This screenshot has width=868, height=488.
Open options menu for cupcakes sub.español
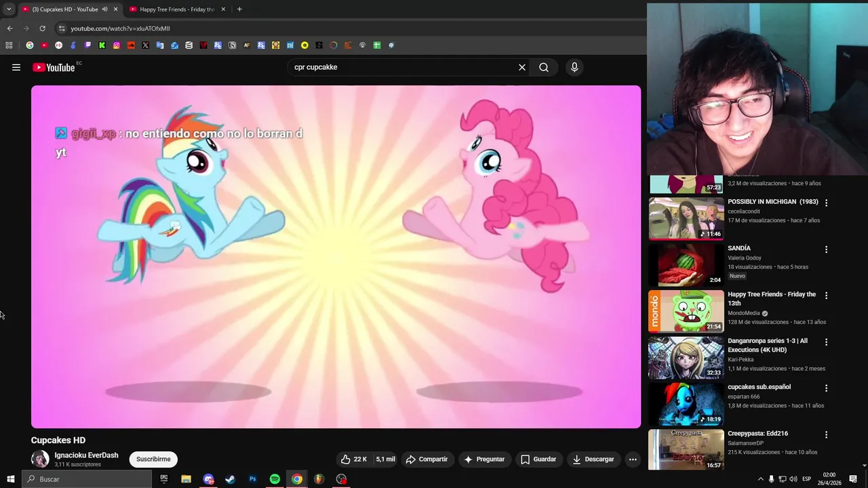826,388
